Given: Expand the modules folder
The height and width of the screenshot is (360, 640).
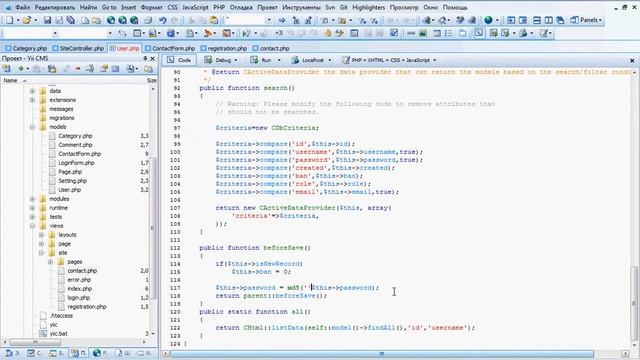Looking at the screenshot, I should (32, 199).
